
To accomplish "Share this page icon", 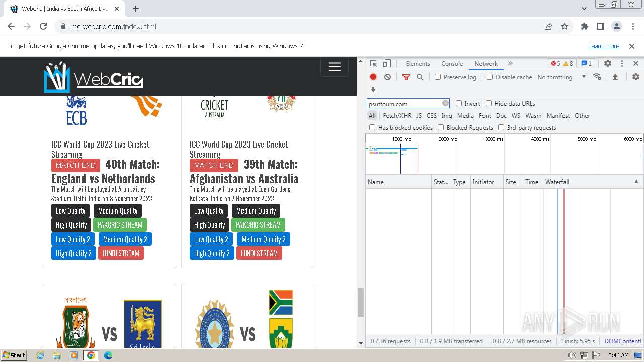I will pyautogui.click(x=548, y=26).
